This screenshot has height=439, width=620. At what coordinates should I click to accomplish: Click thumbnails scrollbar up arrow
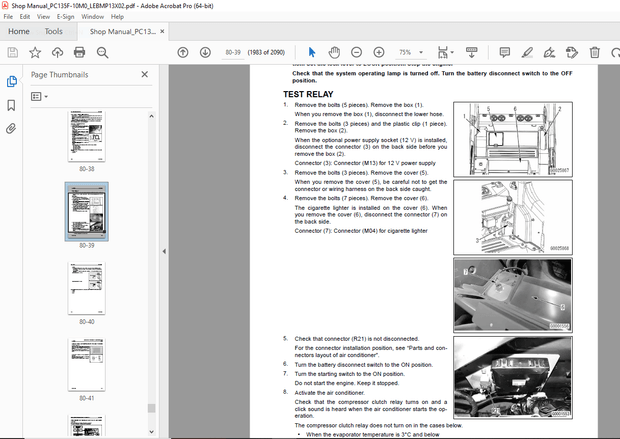[x=151, y=116]
